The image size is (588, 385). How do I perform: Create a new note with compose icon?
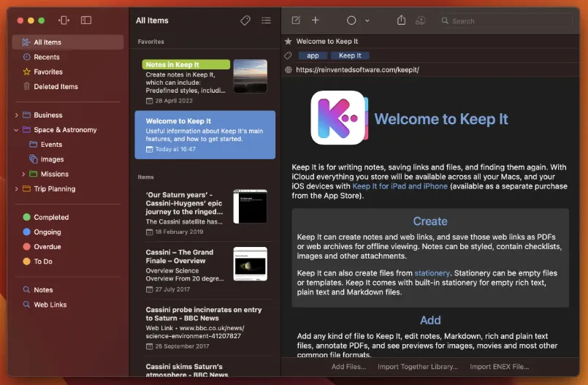pos(296,20)
